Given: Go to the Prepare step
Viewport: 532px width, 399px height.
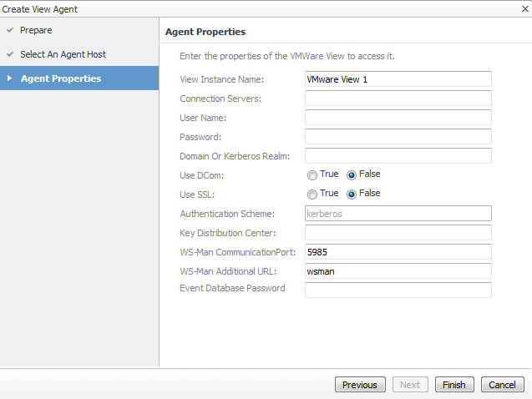Looking at the screenshot, I should click(36, 30).
